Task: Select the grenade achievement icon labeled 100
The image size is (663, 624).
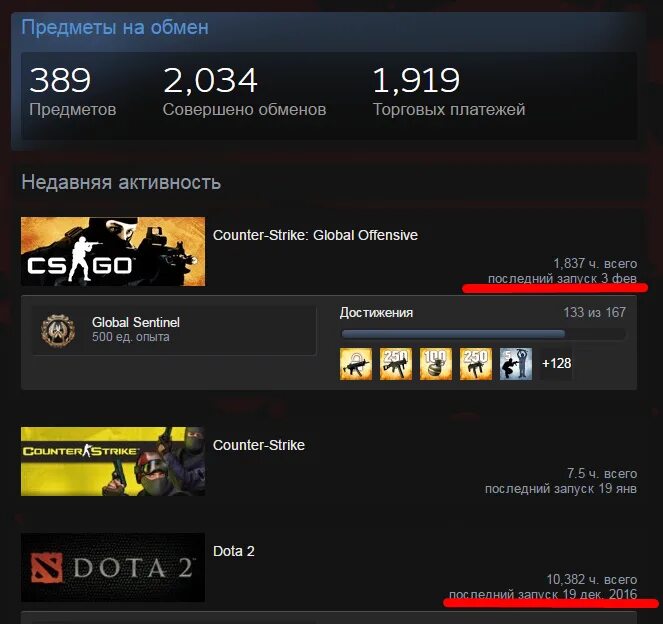Action: 436,364
